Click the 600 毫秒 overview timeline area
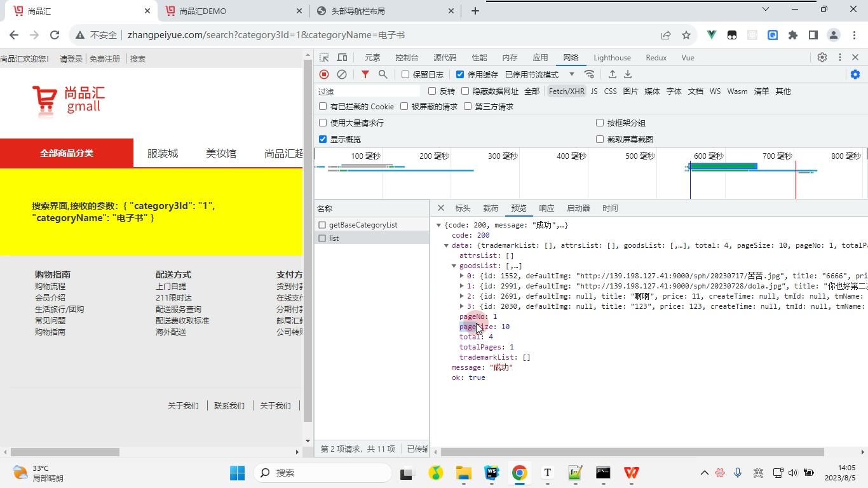 coord(708,156)
